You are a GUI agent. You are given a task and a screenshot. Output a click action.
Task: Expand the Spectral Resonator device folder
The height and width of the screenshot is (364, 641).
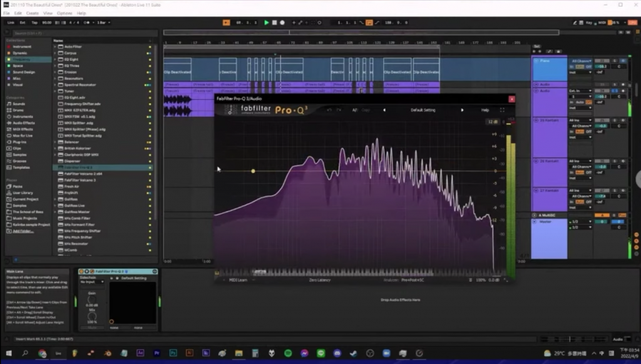(x=55, y=84)
